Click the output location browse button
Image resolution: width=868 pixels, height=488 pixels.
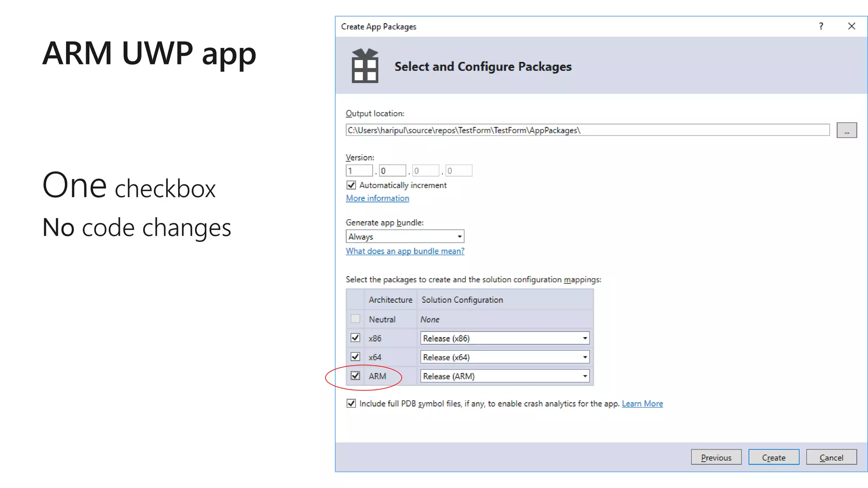(846, 130)
